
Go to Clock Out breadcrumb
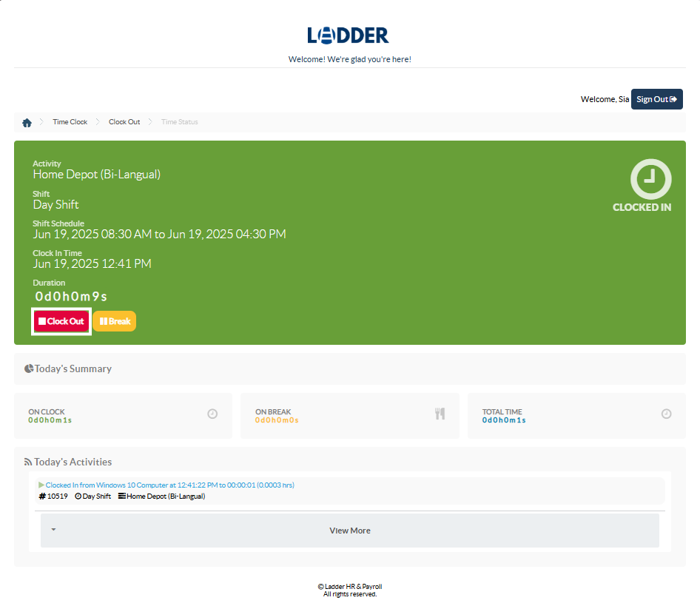click(124, 122)
